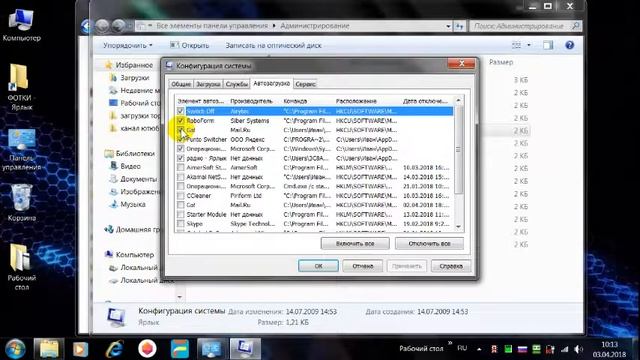Uncheck the RoboForm startup checkbox
The width and height of the screenshot is (640, 360).
180,120
